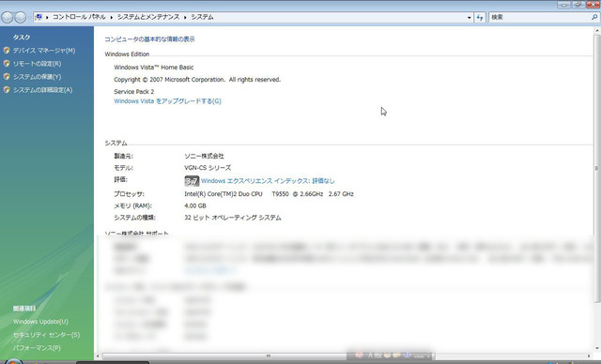This screenshot has height=364, width=601.
Task: Click manufacturer value 'ソニー株式会社'
Action: pos(204,156)
